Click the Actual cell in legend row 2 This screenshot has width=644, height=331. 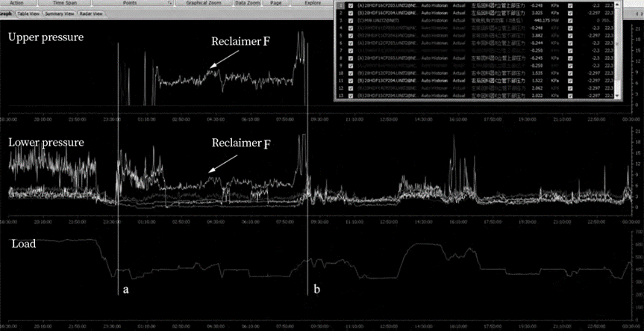coord(459,13)
